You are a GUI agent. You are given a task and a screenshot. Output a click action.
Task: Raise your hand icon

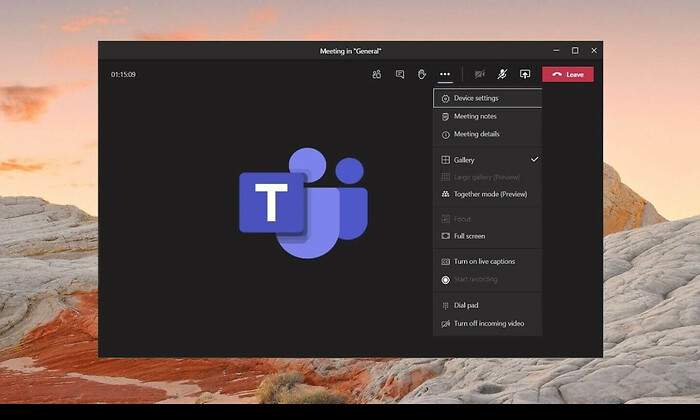pos(422,74)
